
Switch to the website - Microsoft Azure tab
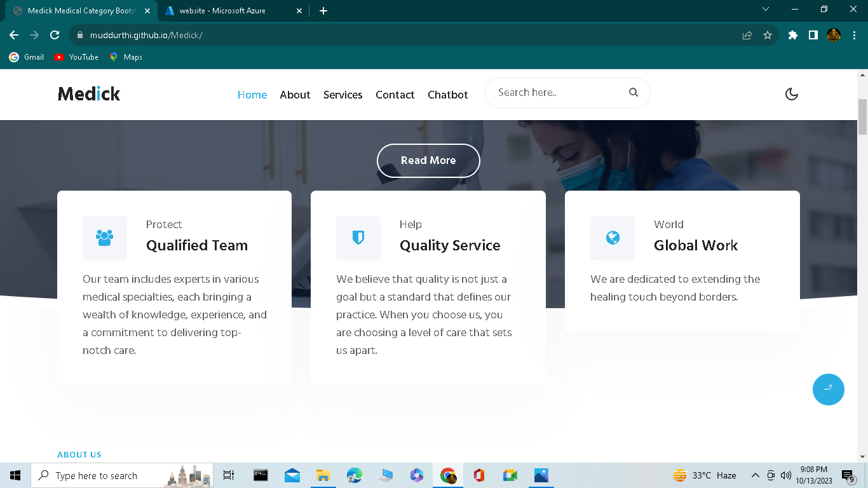(224, 10)
